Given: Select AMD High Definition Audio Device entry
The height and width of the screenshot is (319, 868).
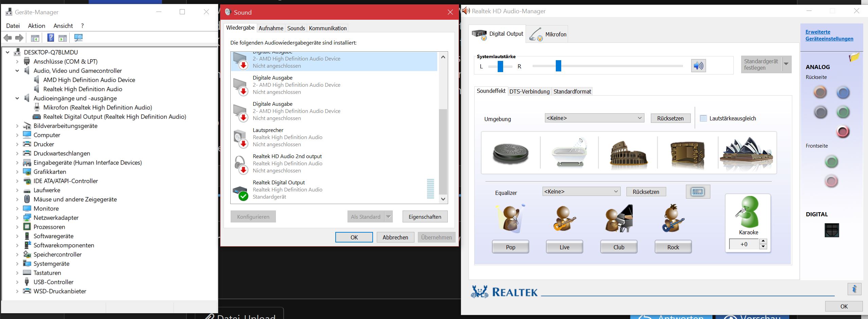Looking at the screenshot, I should pos(89,80).
